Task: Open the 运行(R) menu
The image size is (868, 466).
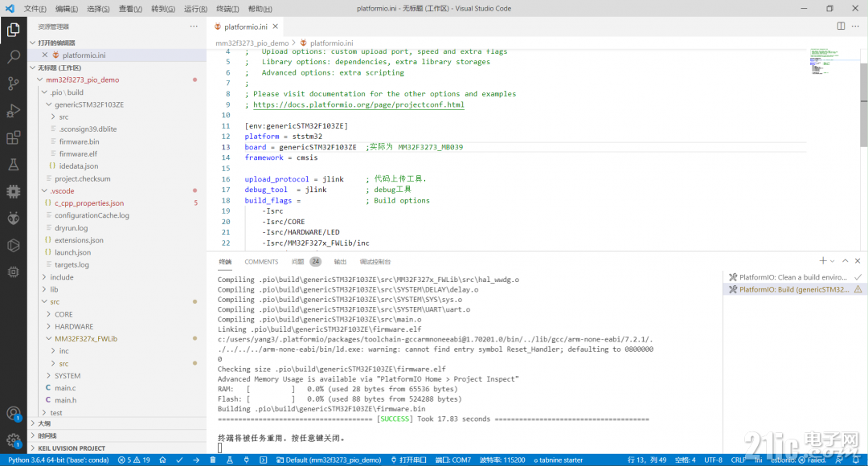Action: [194, 9]
